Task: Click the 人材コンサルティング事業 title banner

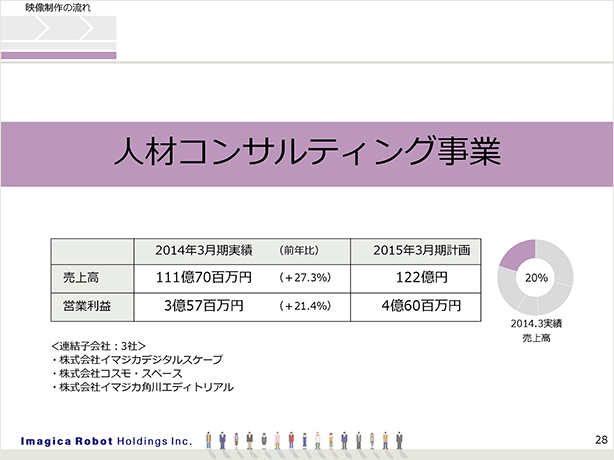Action: 307,152
